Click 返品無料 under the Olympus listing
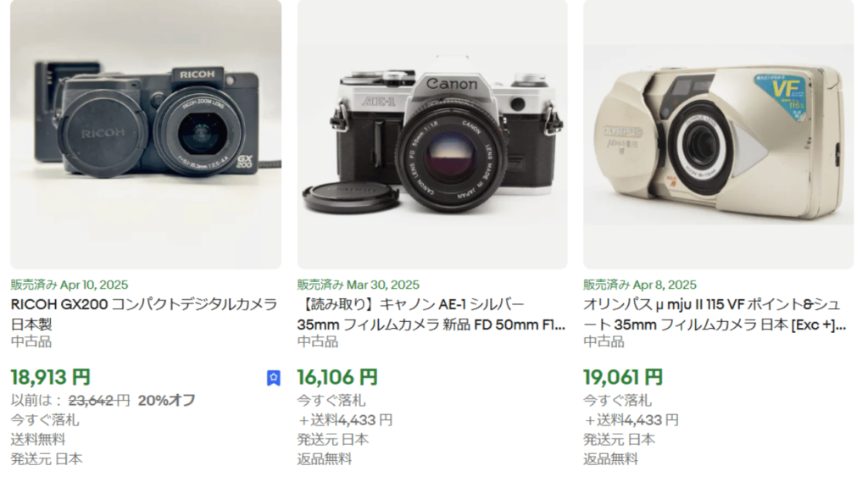The image size is (868, 488). click(x=610, y=458)
